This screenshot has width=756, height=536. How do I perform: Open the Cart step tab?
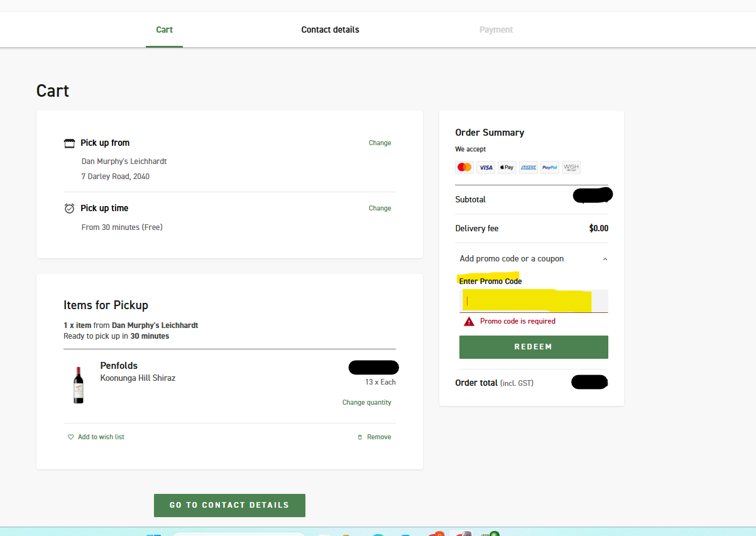(164, 30)
